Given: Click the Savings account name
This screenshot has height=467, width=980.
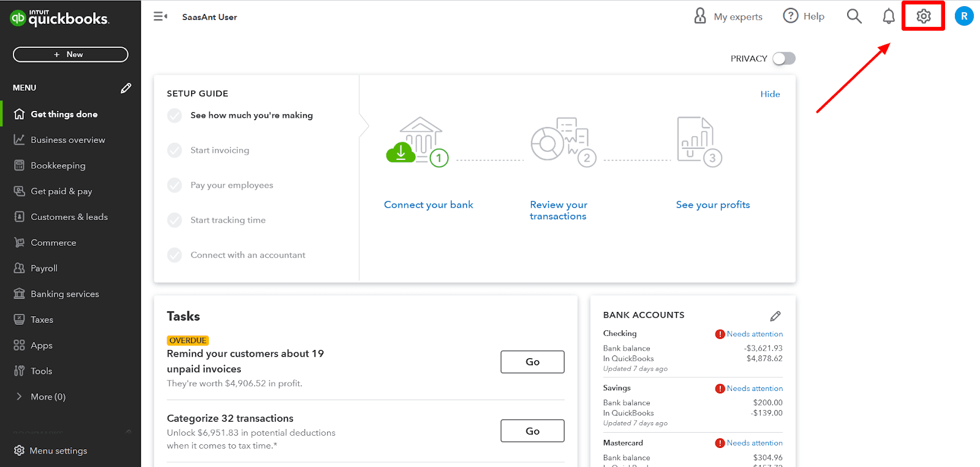Looking at the screenshot, I should 617,388.
